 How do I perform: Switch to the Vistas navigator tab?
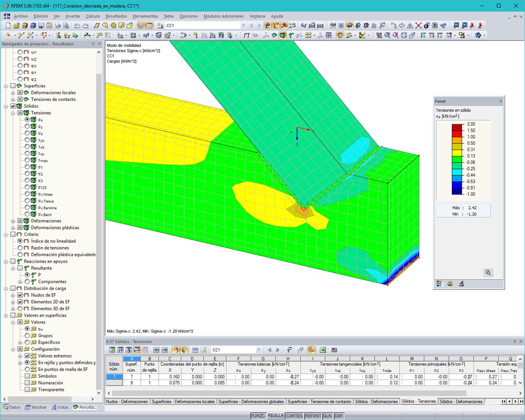pyautogui.click(x=60, y=407)
